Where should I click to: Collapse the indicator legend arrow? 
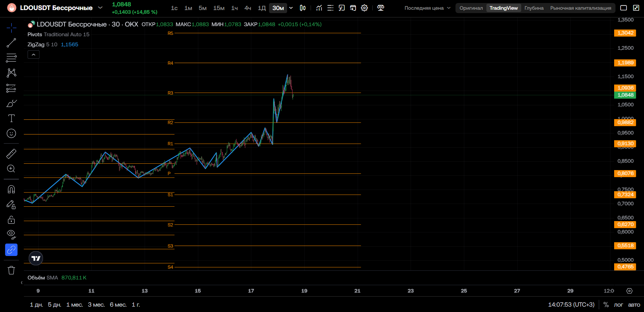(34, 54)
